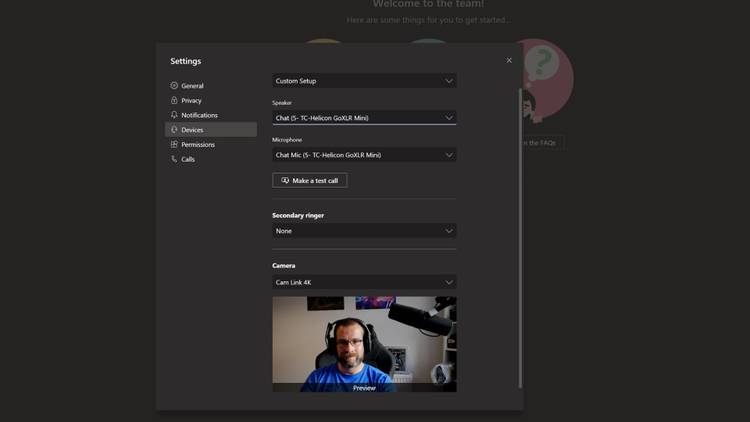Click the Calls phone icon

coord(174,159)
